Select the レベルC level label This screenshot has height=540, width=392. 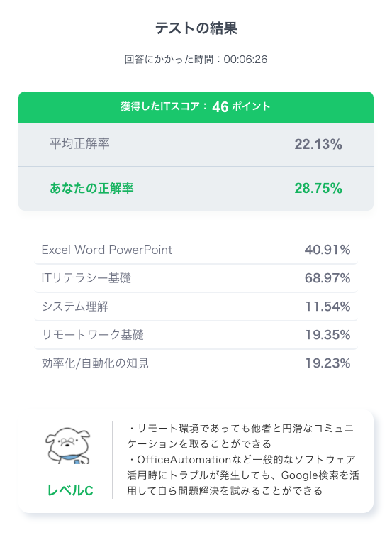70,490
